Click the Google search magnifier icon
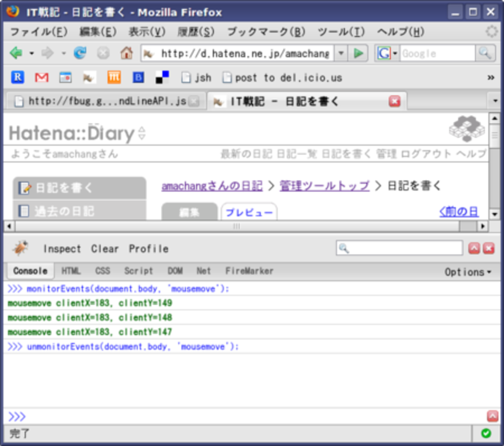This screenshot has height=446, width=504. point(485,53)
